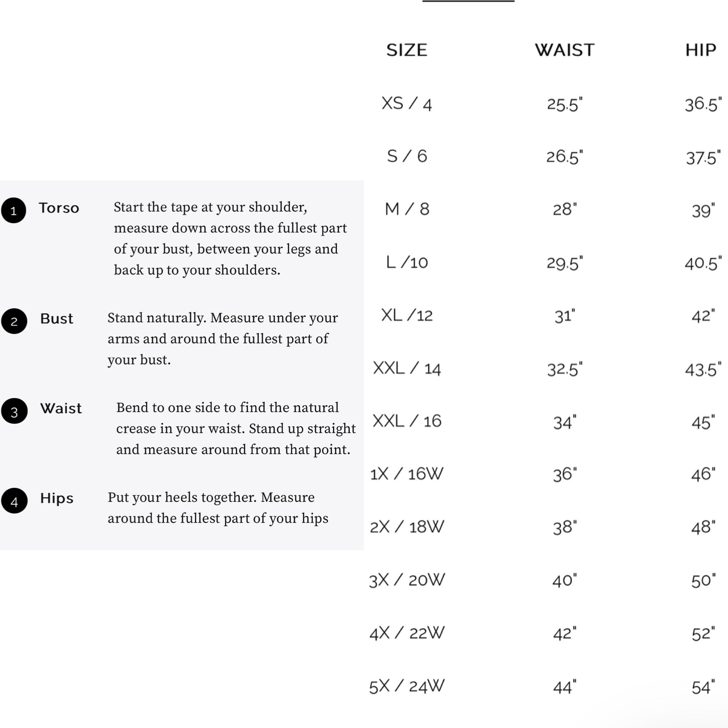Image resolution: width=728 pixels, height=728 pixels.
Task: Click the torso measuring instructions text
Action: pos(230,239)
